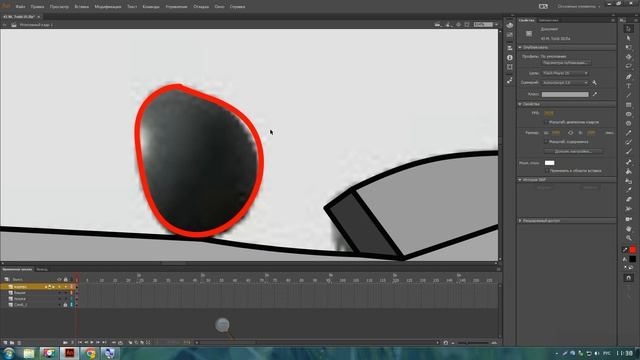
Task: Toggle the scale content checkbox under Размер
Action: click(x=546, y=142)
